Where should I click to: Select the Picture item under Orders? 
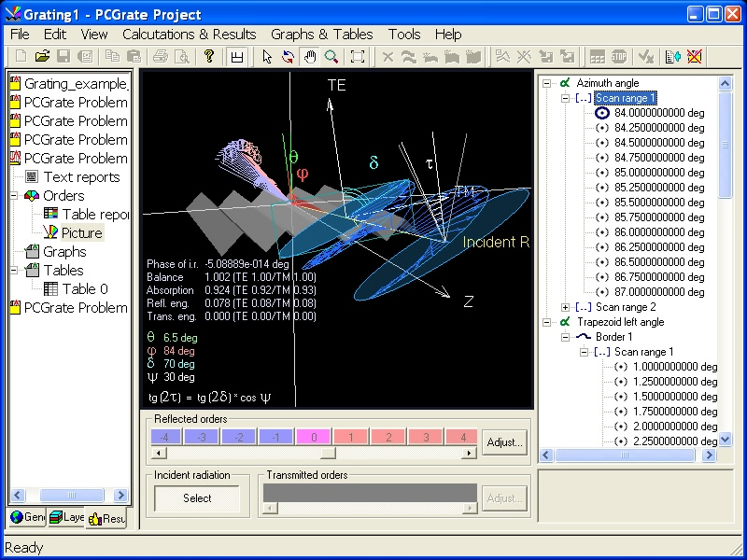click(x=81, y=232)
